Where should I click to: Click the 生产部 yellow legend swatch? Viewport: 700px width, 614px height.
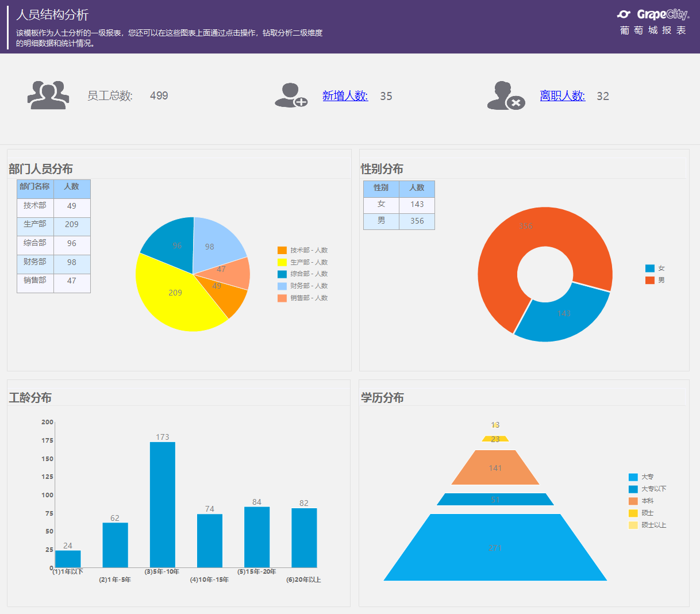(x=282, y=262)
